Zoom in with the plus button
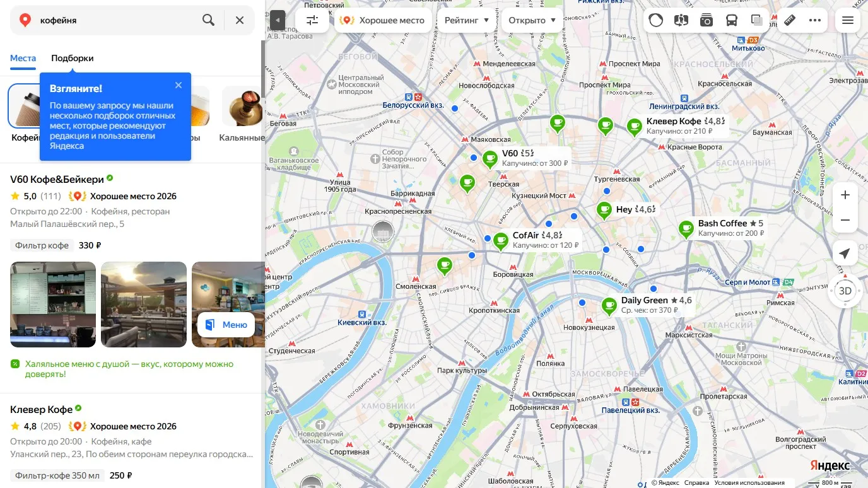Screen dimensions: 868x488 tap(845, 195)
